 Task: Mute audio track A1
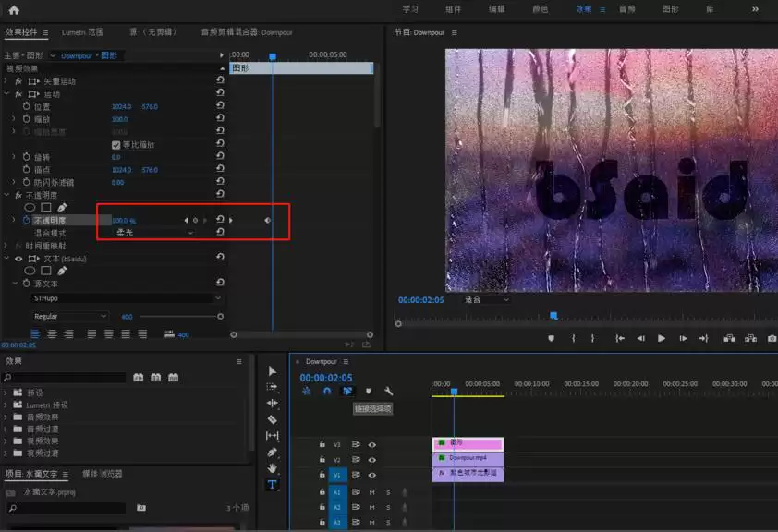coord(372,492)
